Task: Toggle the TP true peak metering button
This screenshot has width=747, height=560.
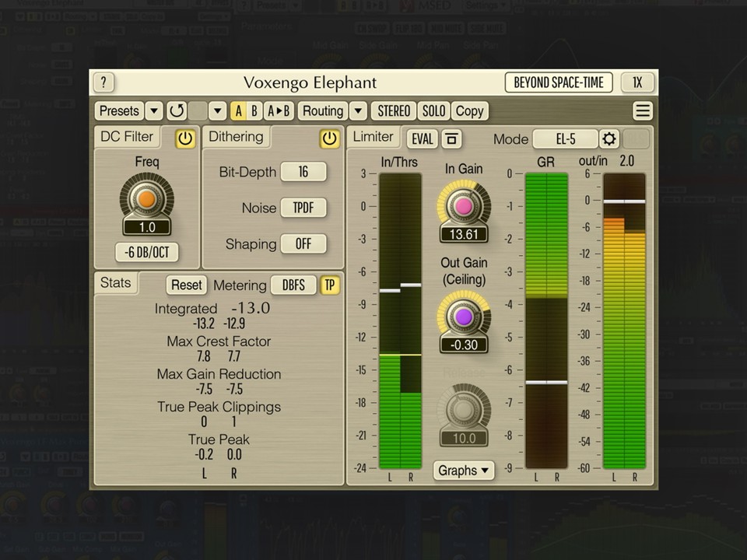Action: (330, 285)
